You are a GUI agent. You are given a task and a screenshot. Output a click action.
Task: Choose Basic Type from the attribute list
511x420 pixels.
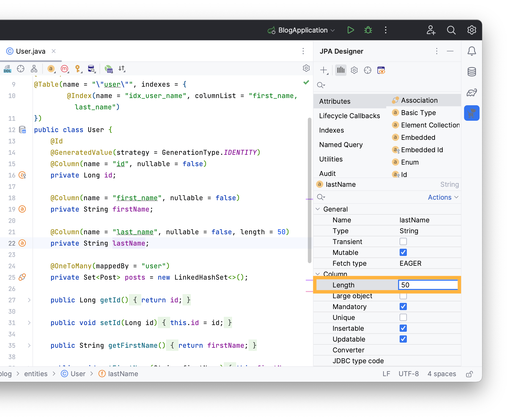click(x=418, y=112)
